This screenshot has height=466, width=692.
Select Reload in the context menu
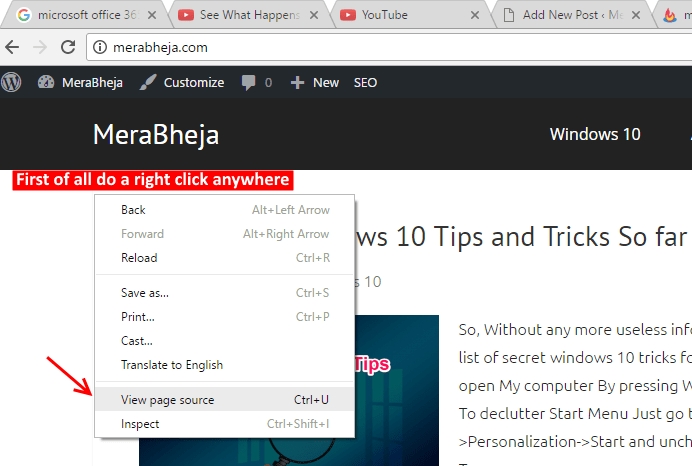(x=225, y=258)
